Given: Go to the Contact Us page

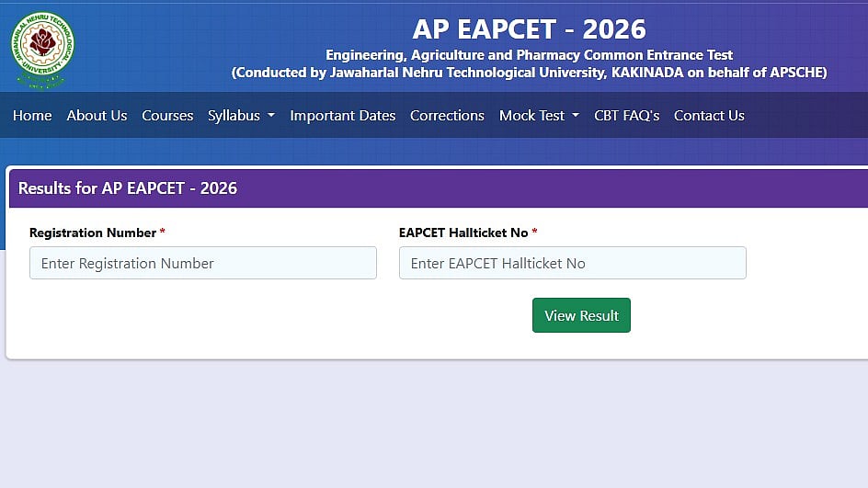Looking at the screenshot, I should [709, 116].
